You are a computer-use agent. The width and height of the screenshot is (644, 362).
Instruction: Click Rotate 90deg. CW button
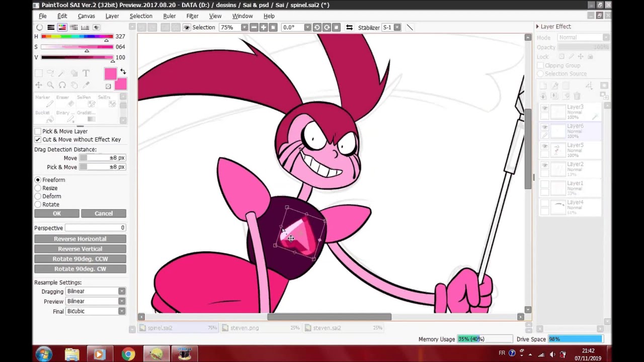pos(80,269)
